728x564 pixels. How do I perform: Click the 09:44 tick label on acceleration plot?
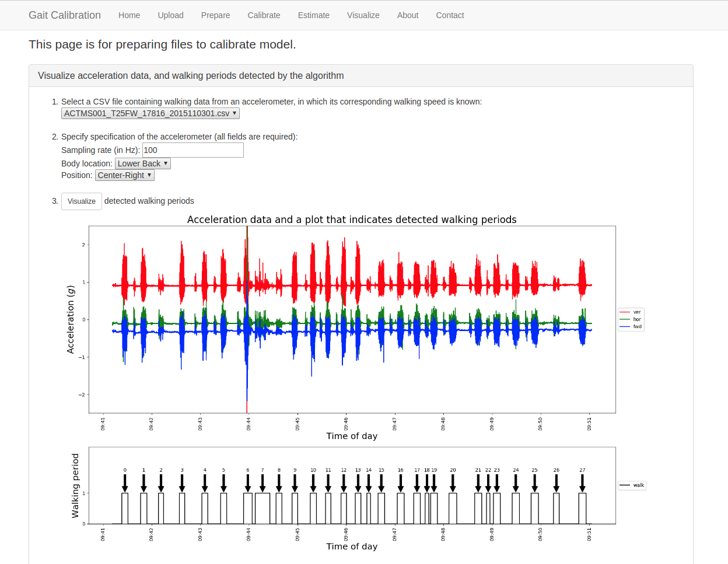pyautogui.click(x=249, y=424)
